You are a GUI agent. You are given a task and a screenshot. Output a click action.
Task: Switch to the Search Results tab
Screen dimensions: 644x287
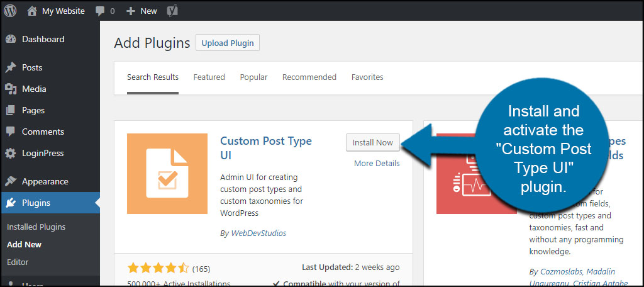pos(153,77)
